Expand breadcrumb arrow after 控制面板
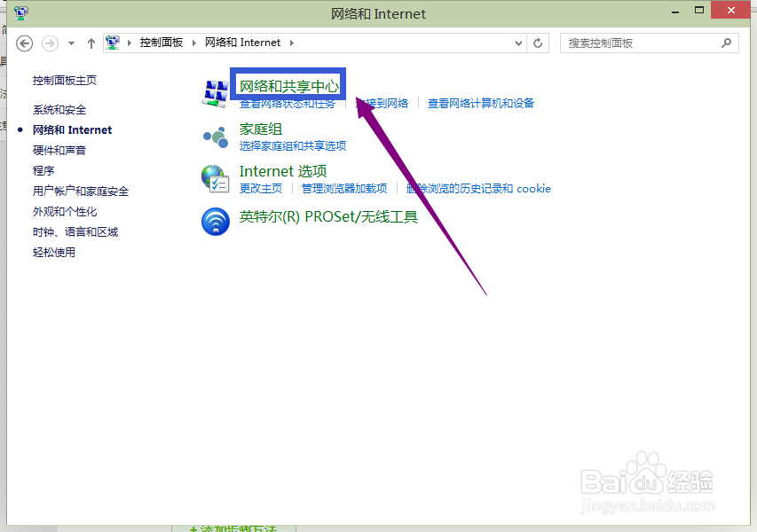The image size is (757, 532). pos(194,43)
